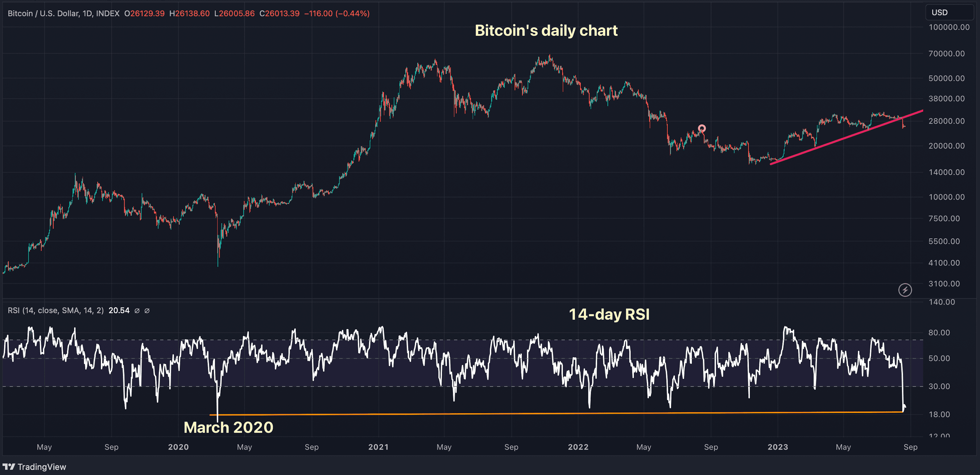Viewport: 980px width, 475px height.
Task: Click the 5500.00 price axis label
Action: pos(944,241)
